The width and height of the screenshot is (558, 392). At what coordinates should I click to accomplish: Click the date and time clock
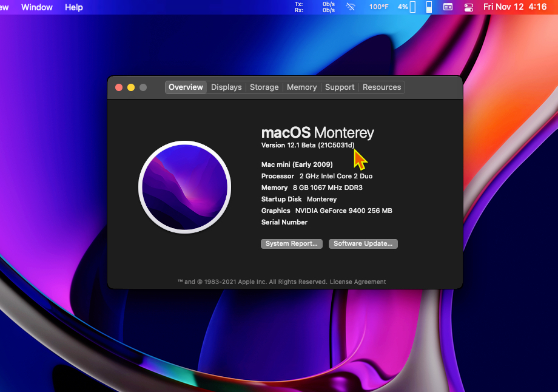tap(514, 7)
